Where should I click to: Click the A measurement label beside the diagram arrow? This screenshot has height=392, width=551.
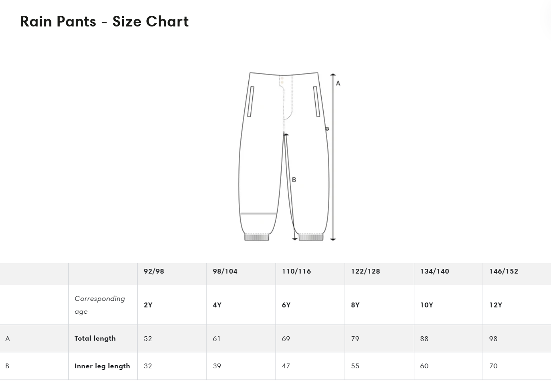pyautogui.click(x=338, y=83)
